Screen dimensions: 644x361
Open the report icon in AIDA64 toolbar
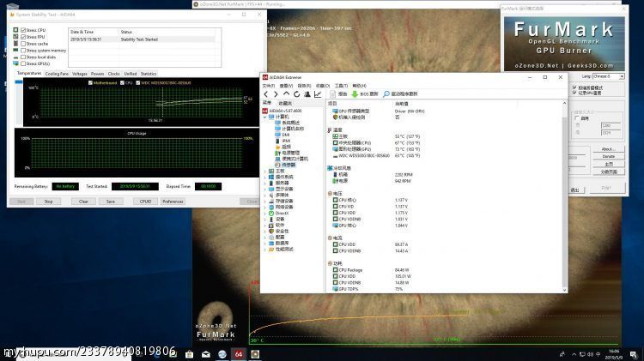332,94
